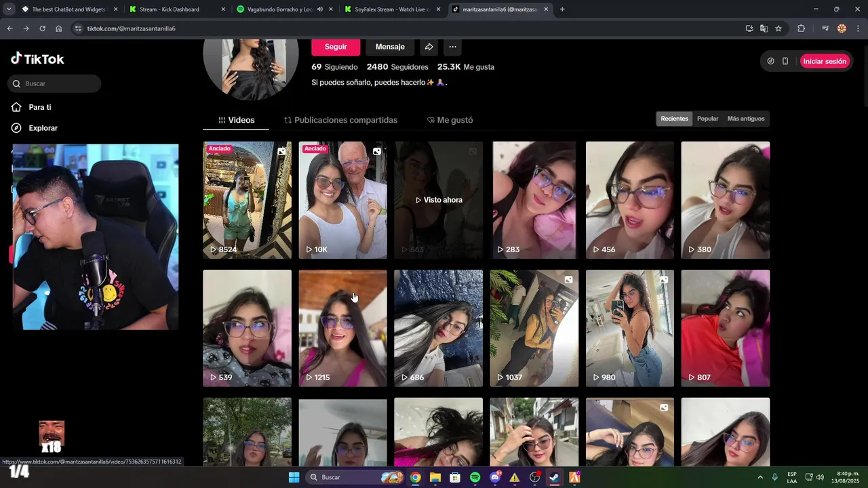Click the share arrow icon on profile
This screenshot has height=488, width=868.
click(429, 47)
